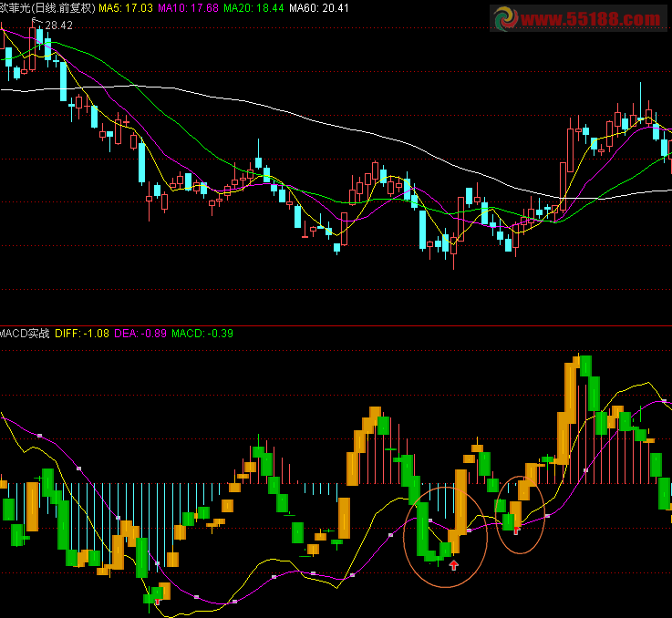This screenshot has height=618, width=672.
Task: Click the DEA: -0.89 value
Action: [140, 334]
